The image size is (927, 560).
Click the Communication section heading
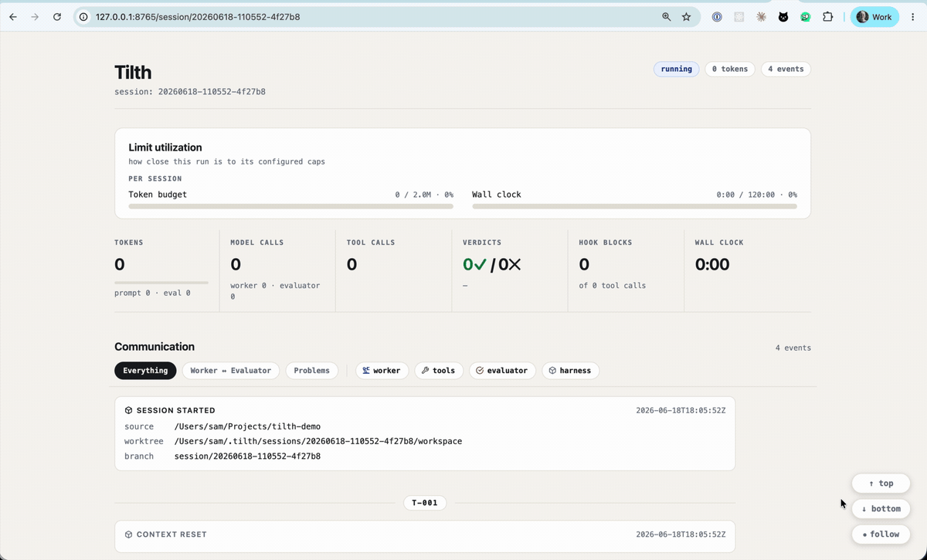154,347
